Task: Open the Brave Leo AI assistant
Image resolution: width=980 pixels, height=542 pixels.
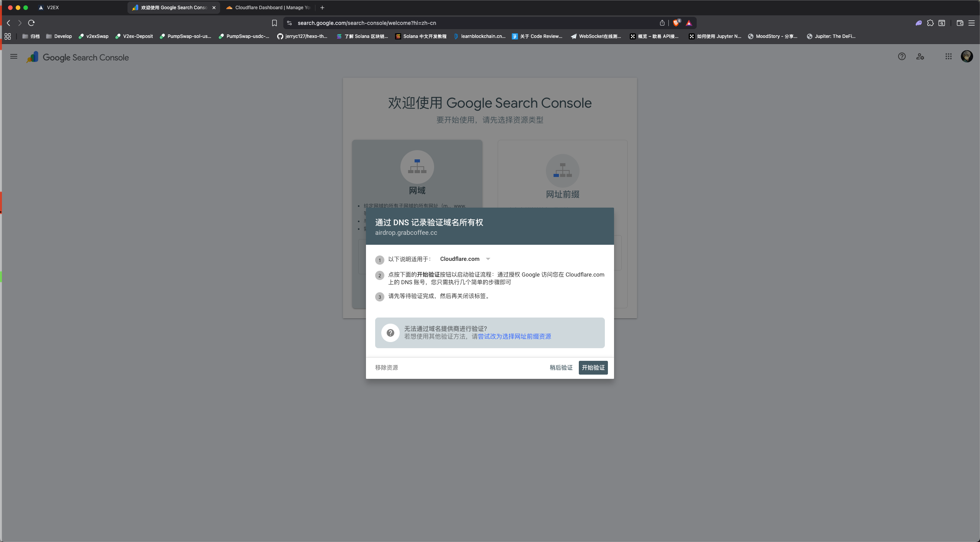Action: pos(919,23)
